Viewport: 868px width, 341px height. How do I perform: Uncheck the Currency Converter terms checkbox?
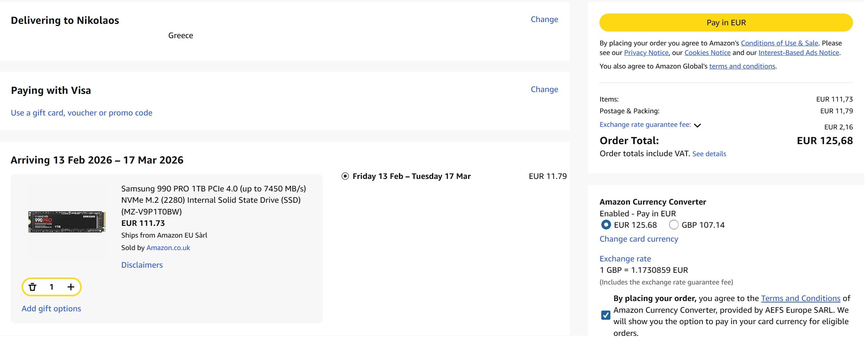coord(606,315)
